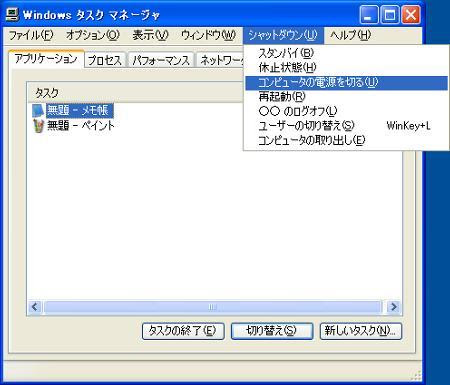The width and height of the screenshot is (450, 385).
Task: Select コンピュータの取り出し(E) entry
Action: pos(346,140)
